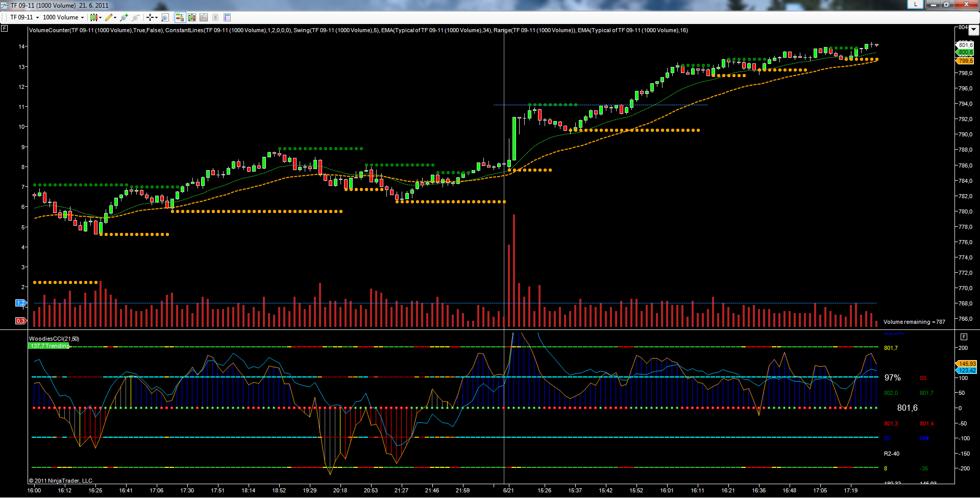Select the pencil drawing tools icon

[110, 17]
